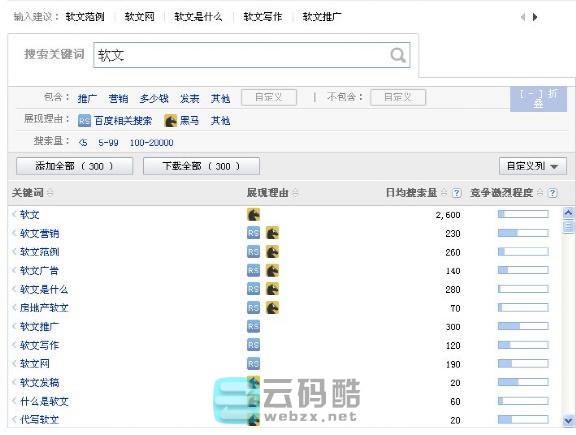Collapse the filter panel with 折叠
This screenshot has height=435, width=576.
[538, 99]
